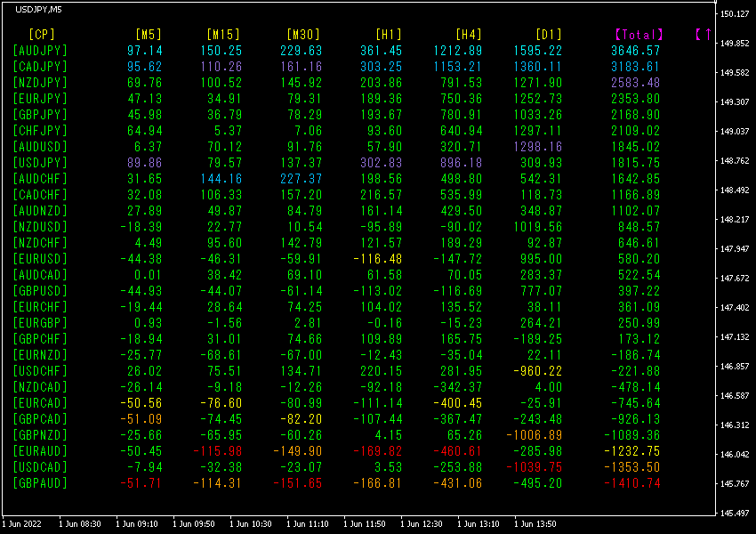Click the [CADJPY] row label
Screen dimensions: 756x534
point(40,67)
